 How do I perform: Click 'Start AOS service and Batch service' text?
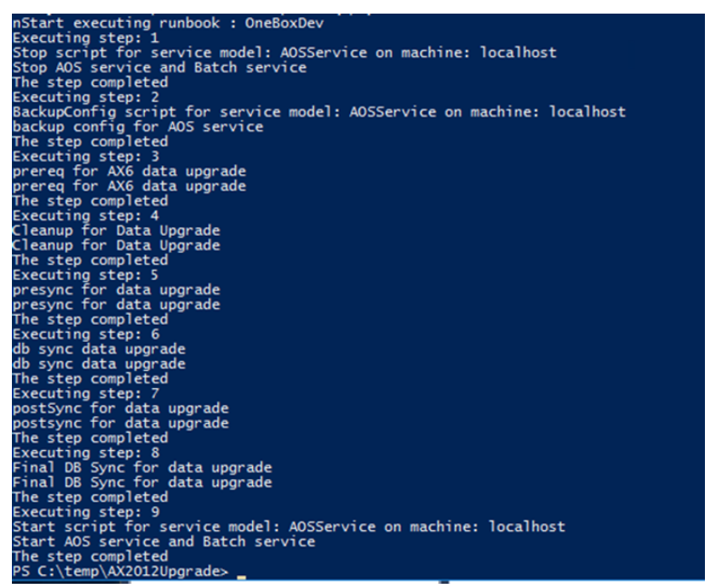pos(164,542)
